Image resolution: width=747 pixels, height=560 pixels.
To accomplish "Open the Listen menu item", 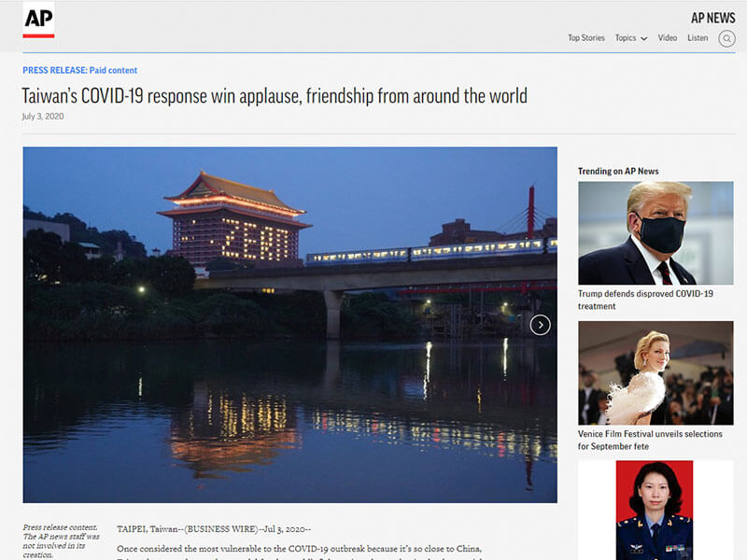I will [698, 38].
